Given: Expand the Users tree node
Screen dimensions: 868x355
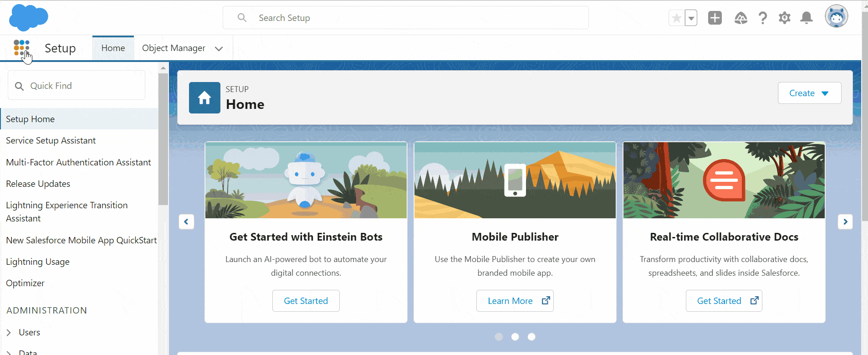Looking at the screenshot, I should tap(9, 333).
